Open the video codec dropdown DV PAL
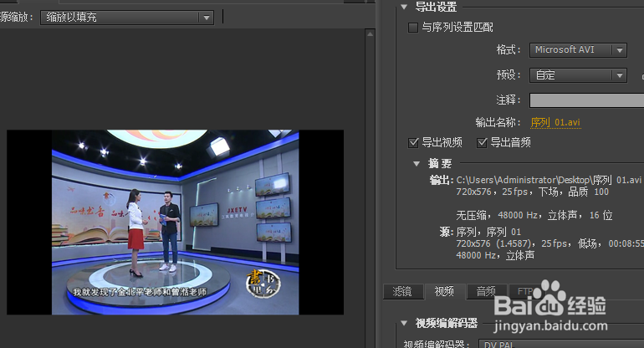This screenshot has width=644, height=348. click(561, 344)
